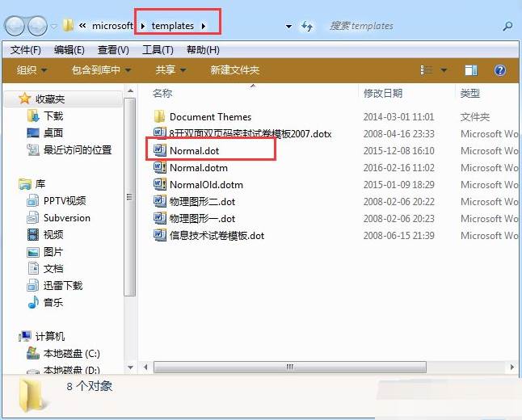Click the navigation pane vertical scrollbar thumb
The height and width of the screenshot is (420, 522).
pos(130,197)
